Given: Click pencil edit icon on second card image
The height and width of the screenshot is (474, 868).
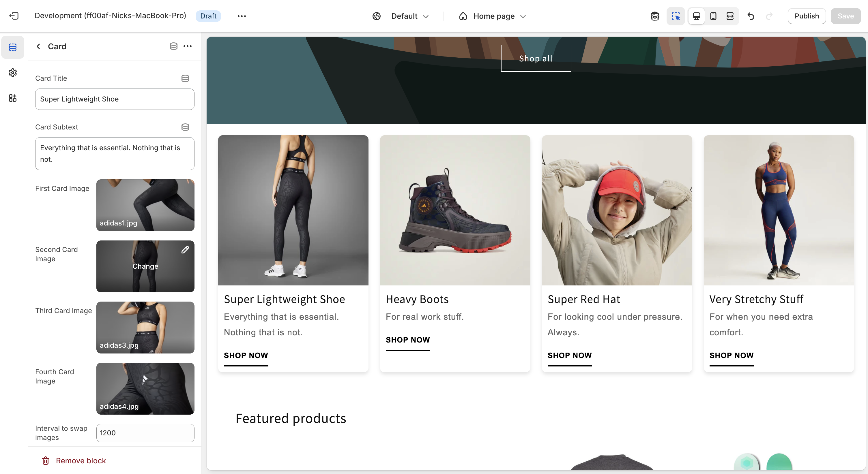Looking at the screenshot, I should point(185,250).
